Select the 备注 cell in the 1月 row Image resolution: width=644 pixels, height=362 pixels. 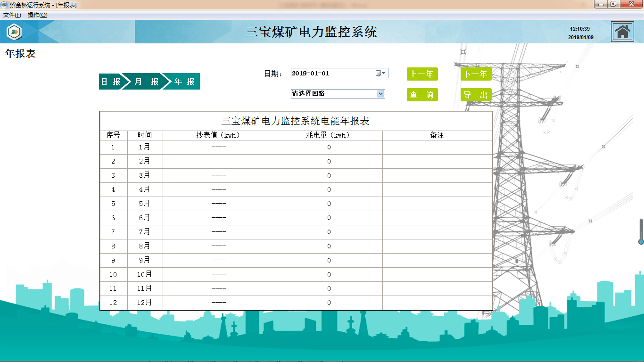coord(437,147)
